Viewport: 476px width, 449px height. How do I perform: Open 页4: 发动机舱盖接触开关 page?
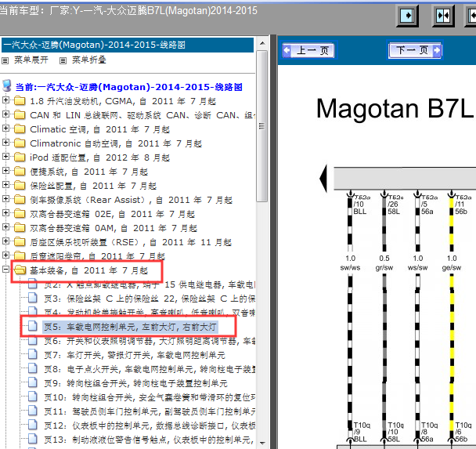coord(150,313)
